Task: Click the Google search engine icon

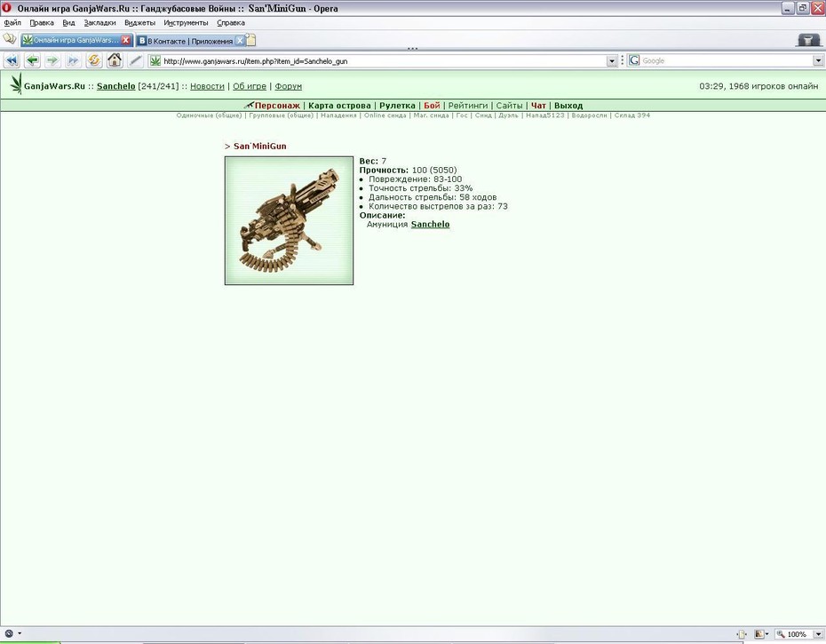Action: pyautogui.click(x=634, y=60)
